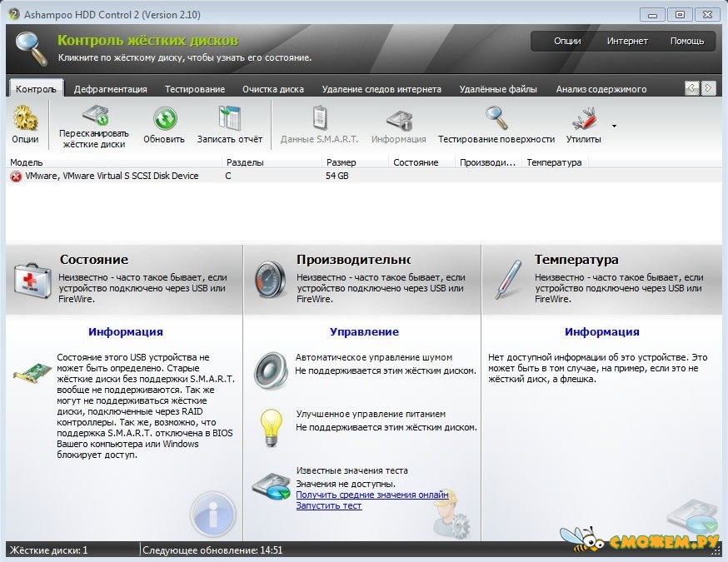
Task: Click Известные значения теста text
Action: point(352,470)
